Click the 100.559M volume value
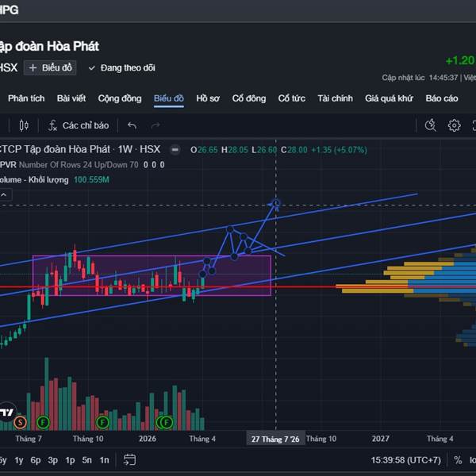 [x=91, y=180]
